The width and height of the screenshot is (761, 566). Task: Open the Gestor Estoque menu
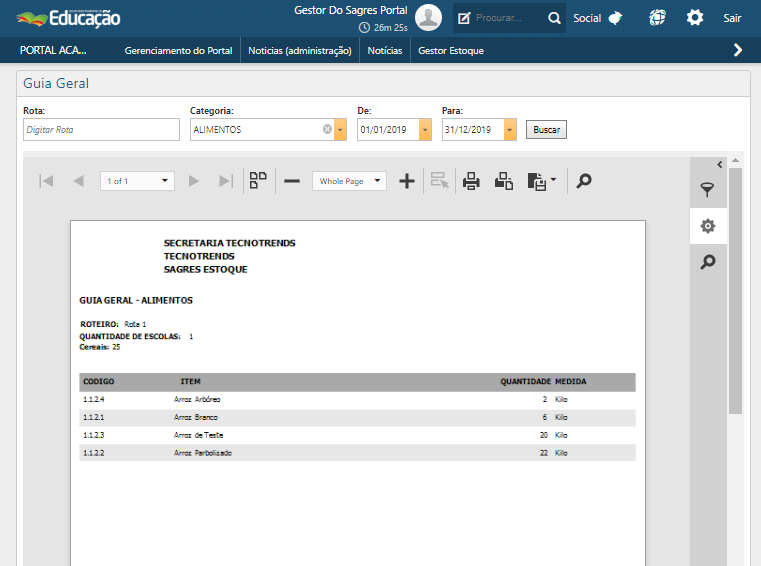[x=450, y=50]
